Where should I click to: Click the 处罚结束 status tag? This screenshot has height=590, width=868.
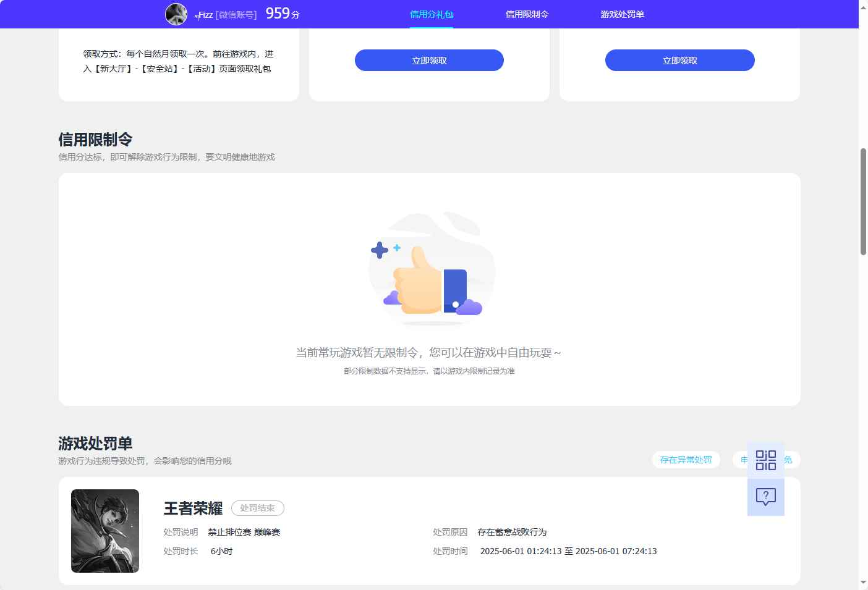(258, 508)
